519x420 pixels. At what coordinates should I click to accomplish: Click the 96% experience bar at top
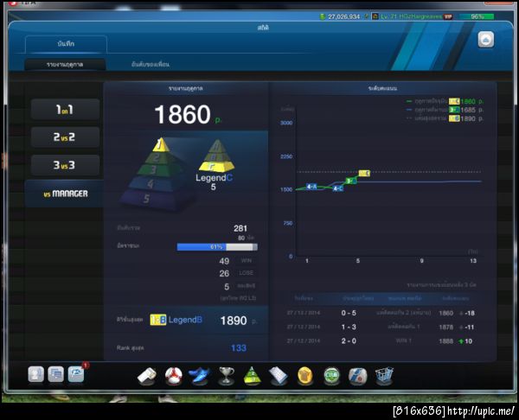tap(477, 16)
